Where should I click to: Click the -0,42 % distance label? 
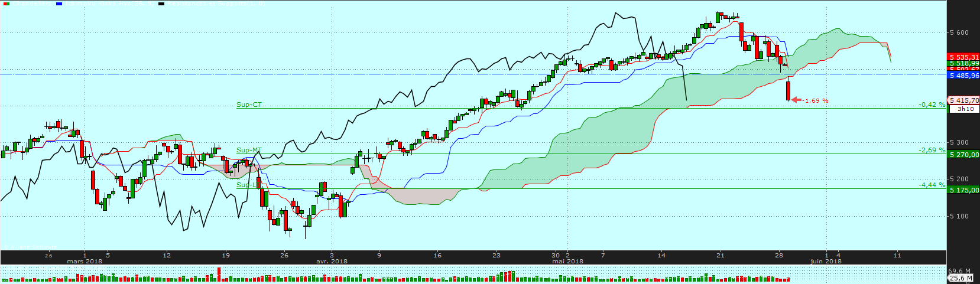click(932, 105)
